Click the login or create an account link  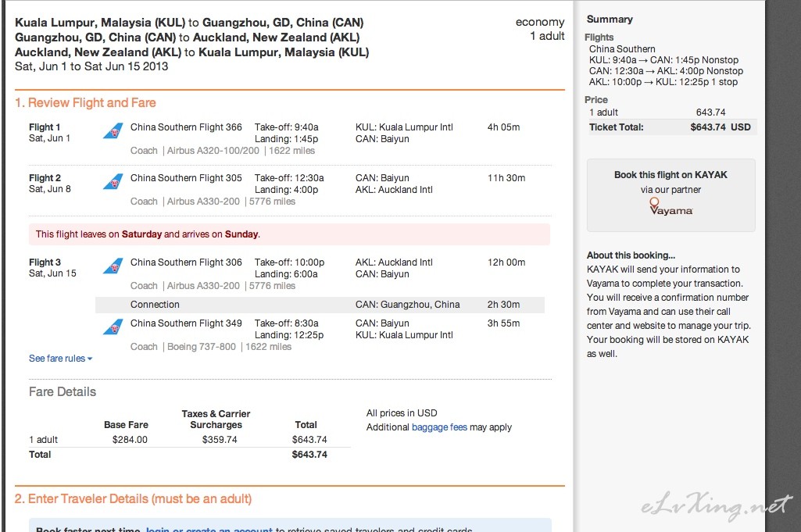[x=209, y=529]
